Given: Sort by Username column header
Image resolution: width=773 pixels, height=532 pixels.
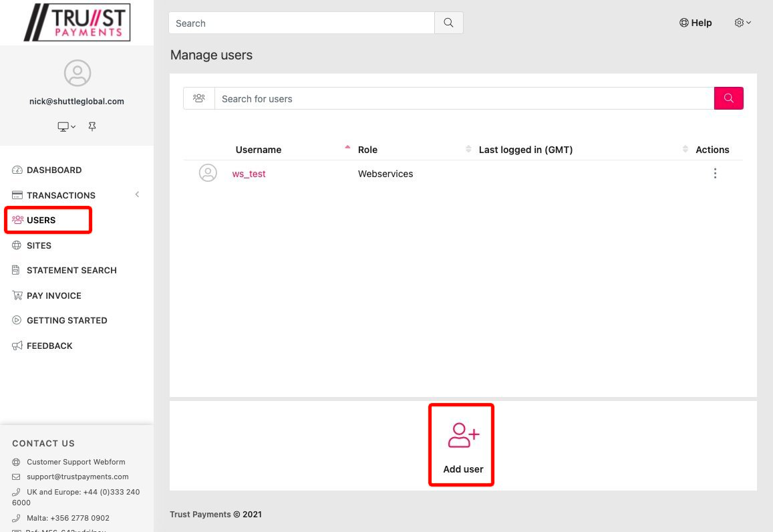Looking at the screenshot, I should 259,150.
